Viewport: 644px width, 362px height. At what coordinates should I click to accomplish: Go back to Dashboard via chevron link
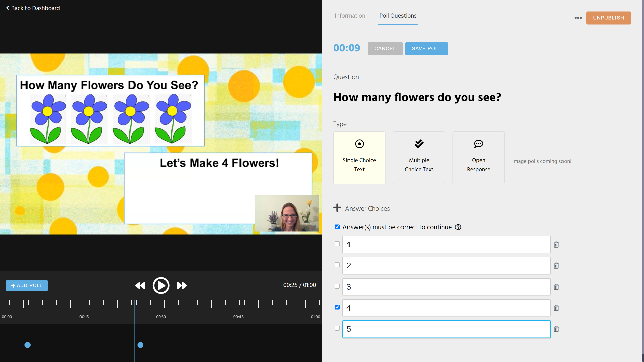point(33,8)
